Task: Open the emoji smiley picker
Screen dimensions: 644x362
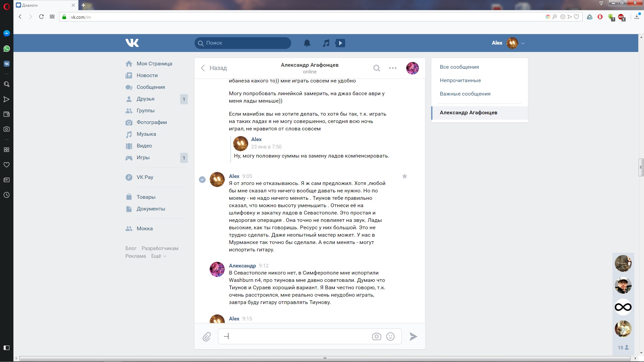Action: tap(390, 337)
